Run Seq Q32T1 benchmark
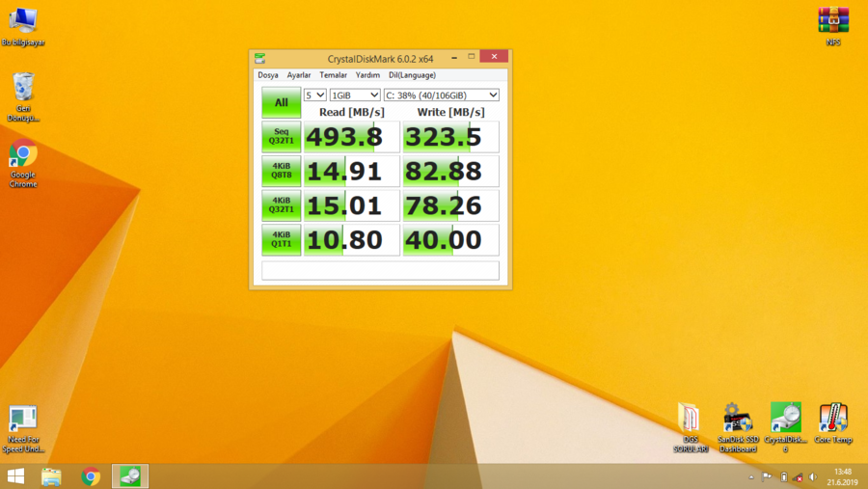This screenshot has width=868, height=489. pos(282,137)
